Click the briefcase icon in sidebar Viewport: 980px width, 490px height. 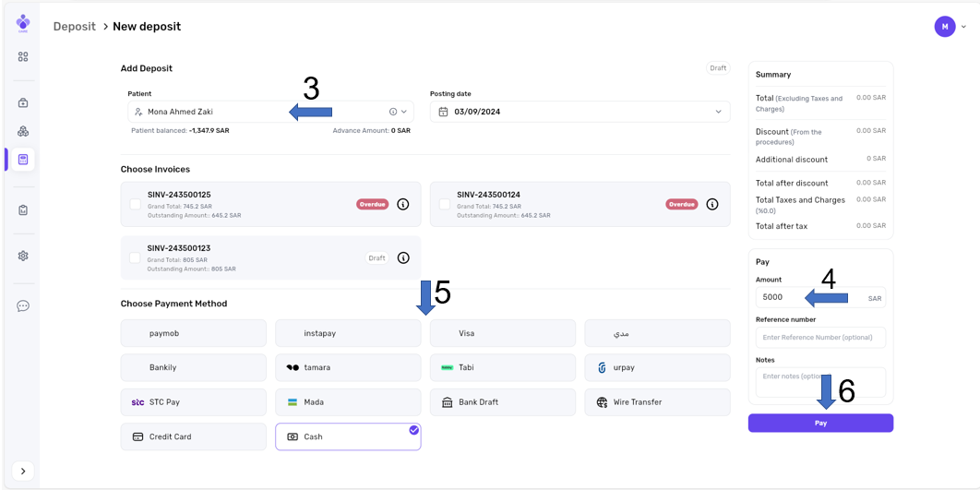(x=23, y=102)
